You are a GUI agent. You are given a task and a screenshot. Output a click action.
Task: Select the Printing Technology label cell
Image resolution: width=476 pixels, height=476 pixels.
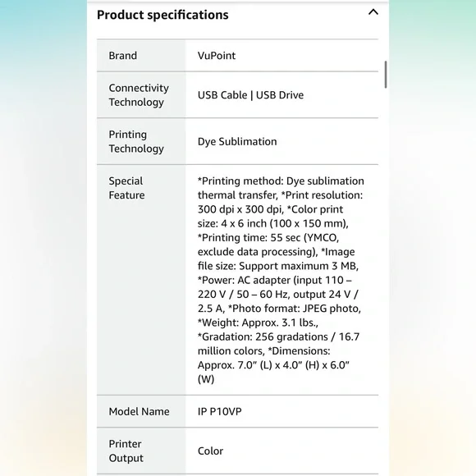(x=141, y=141)
